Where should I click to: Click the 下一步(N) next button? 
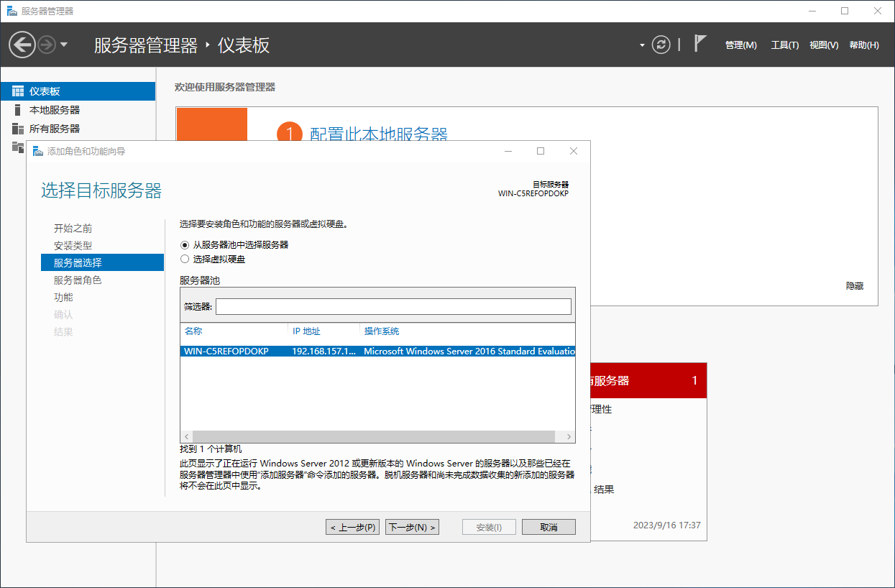pyautogui.click(x=412, y=527)
